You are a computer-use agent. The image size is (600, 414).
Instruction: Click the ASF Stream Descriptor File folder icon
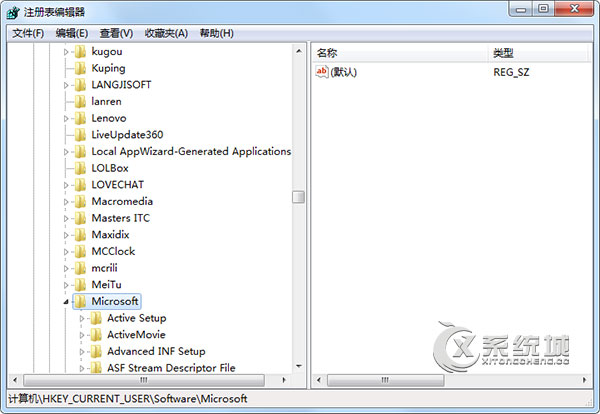pyautogui.click(x=96, y=368)
